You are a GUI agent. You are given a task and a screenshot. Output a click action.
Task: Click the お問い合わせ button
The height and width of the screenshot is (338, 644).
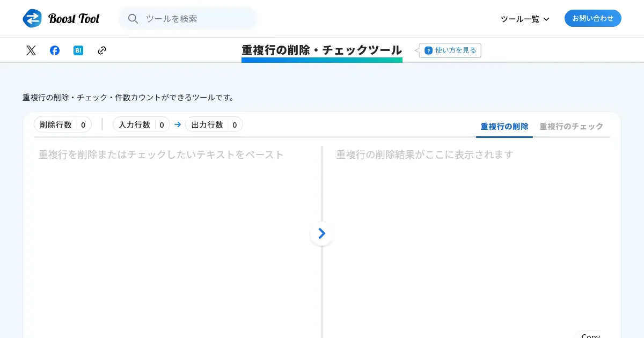point(592,18)
